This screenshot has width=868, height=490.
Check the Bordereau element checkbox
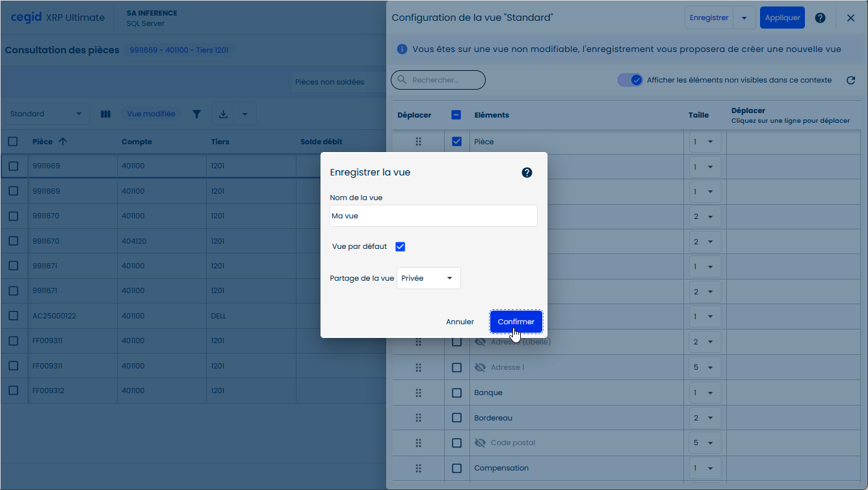(456, 418)
